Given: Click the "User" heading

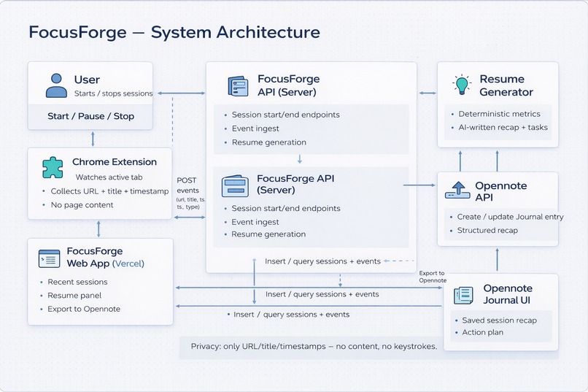Looking at the screenshot, I should pos(87,80).
